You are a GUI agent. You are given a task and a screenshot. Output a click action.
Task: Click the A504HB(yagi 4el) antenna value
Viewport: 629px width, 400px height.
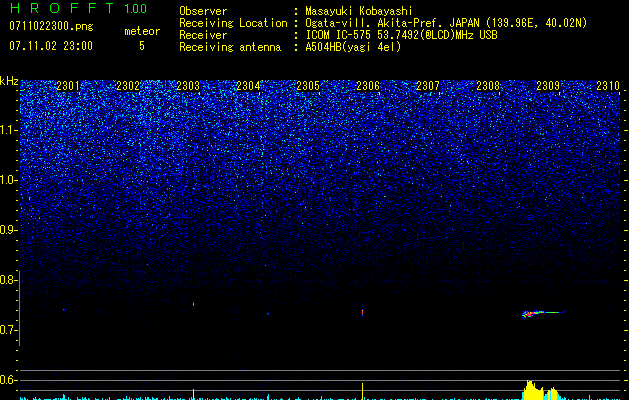pos(353,47)
